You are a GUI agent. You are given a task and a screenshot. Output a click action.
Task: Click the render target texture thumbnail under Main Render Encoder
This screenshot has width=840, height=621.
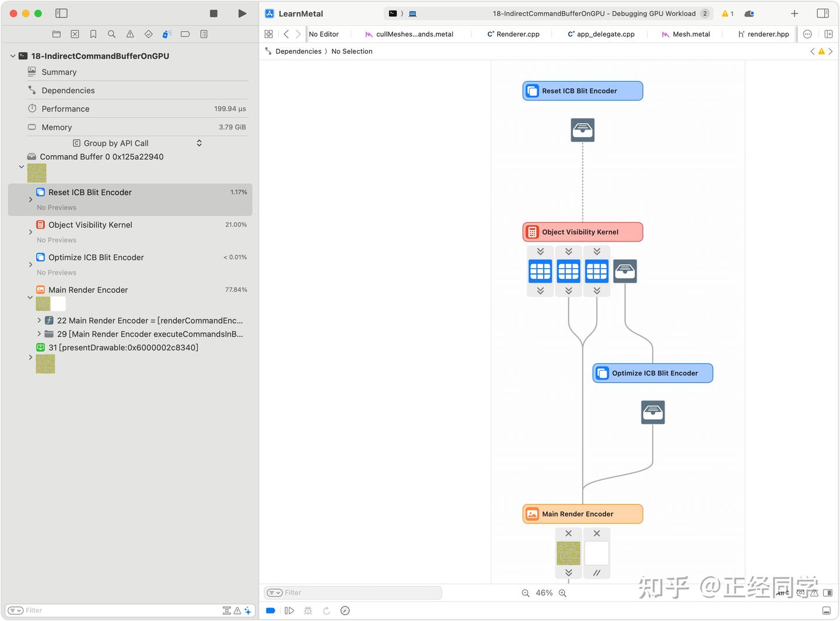point(568,553)
